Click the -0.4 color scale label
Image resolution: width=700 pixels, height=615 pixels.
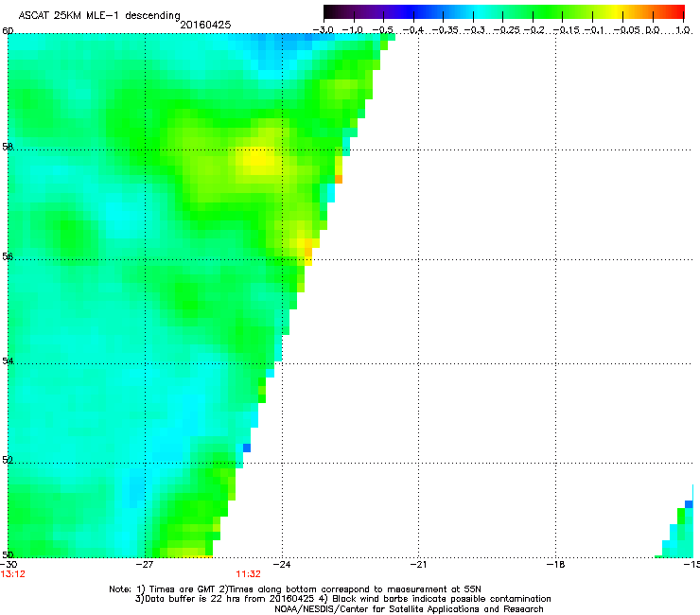[x=413, y=30]
